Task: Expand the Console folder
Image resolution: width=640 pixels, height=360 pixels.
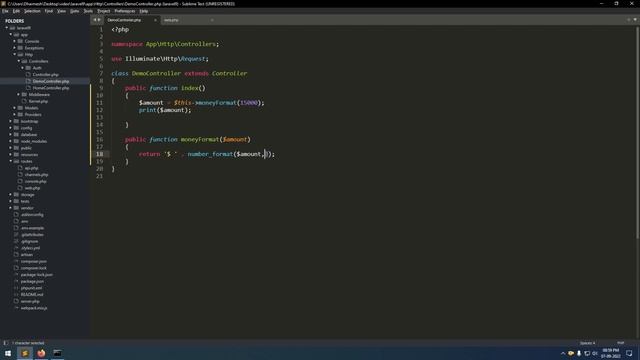Action: coord(15,41)
